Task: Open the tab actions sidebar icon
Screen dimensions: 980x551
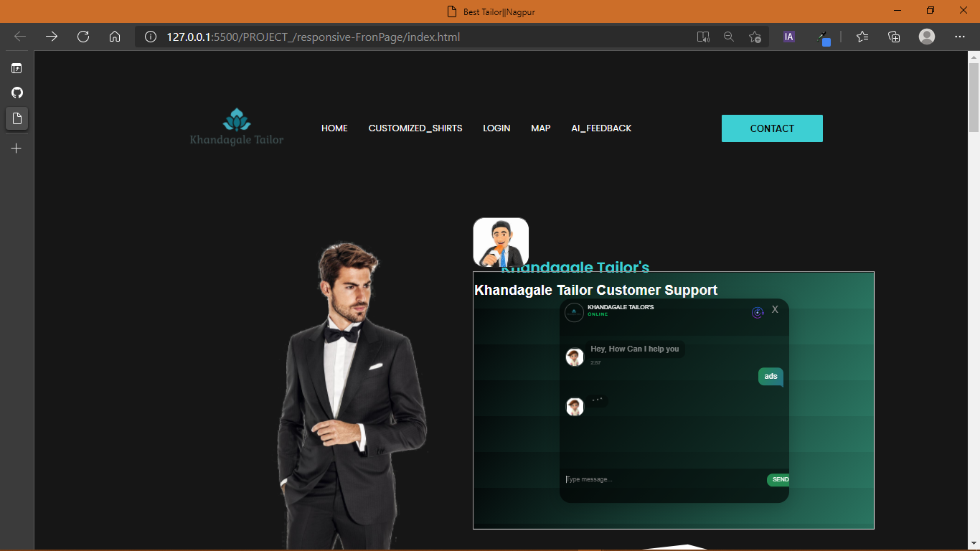Action: coord(17,68)
